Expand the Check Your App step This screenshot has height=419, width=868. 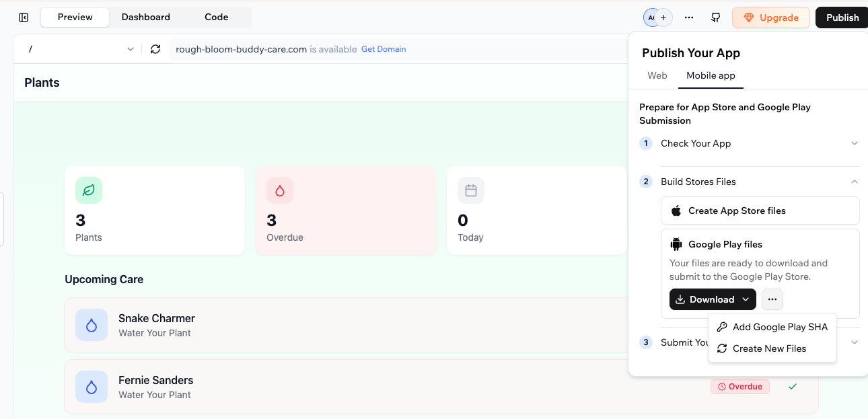click(x=854, y=143)
